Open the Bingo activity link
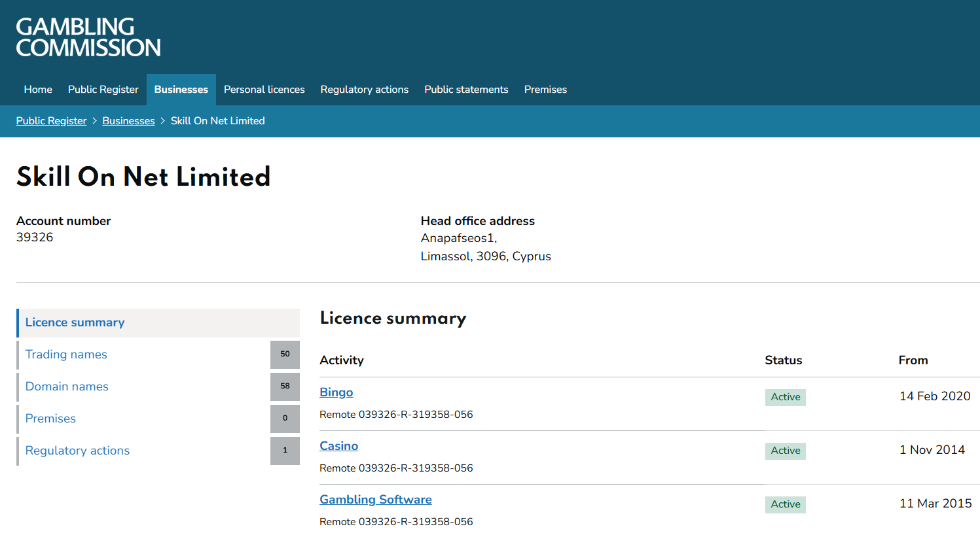This screenshot has width=980, height=535. [336, 392]
